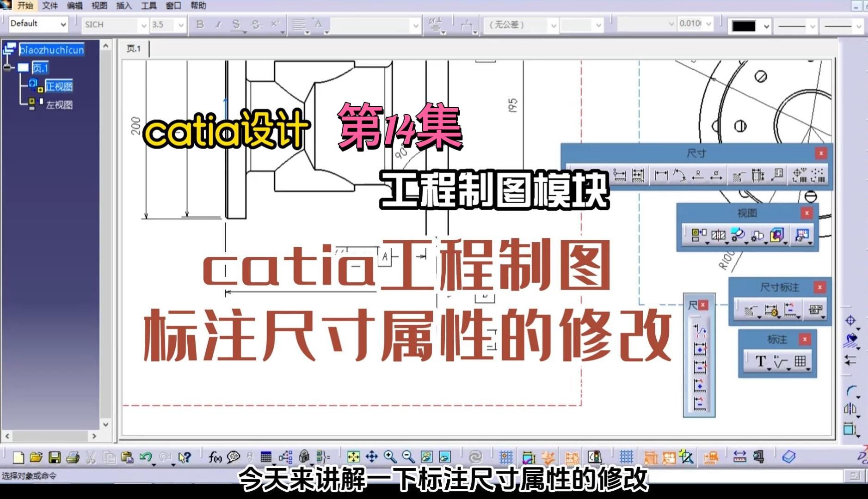
Task: Toggle Italic text formatting
Action: pyautogui.click(x=218, y=24)
